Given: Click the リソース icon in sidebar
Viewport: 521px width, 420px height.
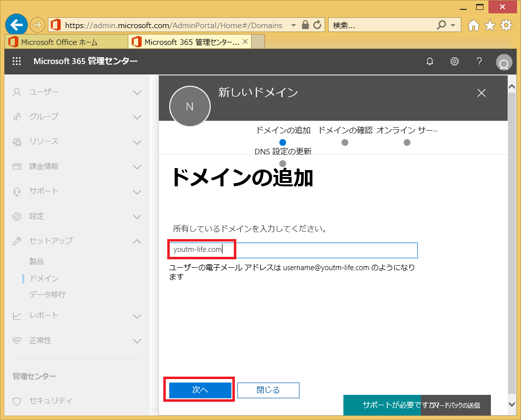Looking at the screenshot, I should coord(17,142).
